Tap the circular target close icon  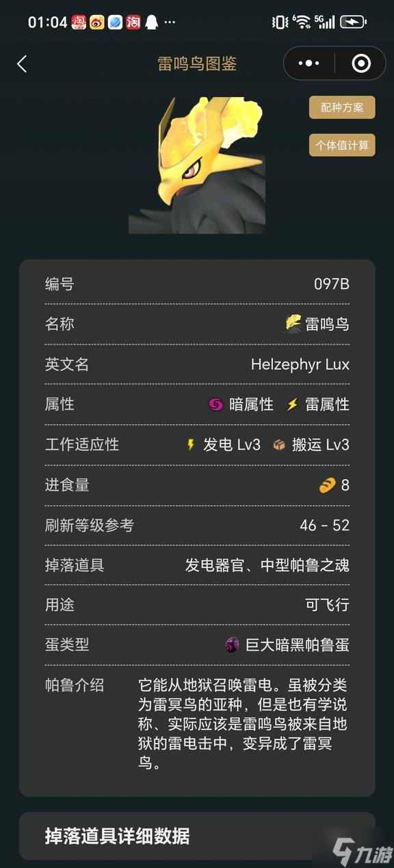pos(360,64)
